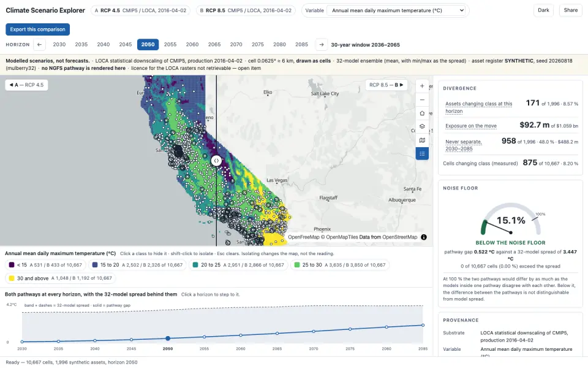
Task: Click the 2035 point on the chart
Action: click(x=59, y=342)
